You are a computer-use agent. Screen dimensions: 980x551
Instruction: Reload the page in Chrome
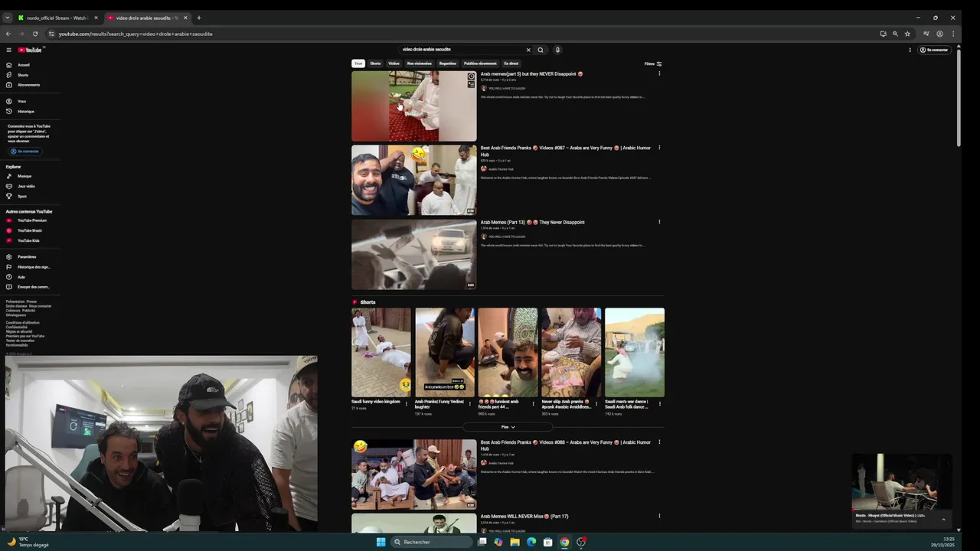click(35, 34)
